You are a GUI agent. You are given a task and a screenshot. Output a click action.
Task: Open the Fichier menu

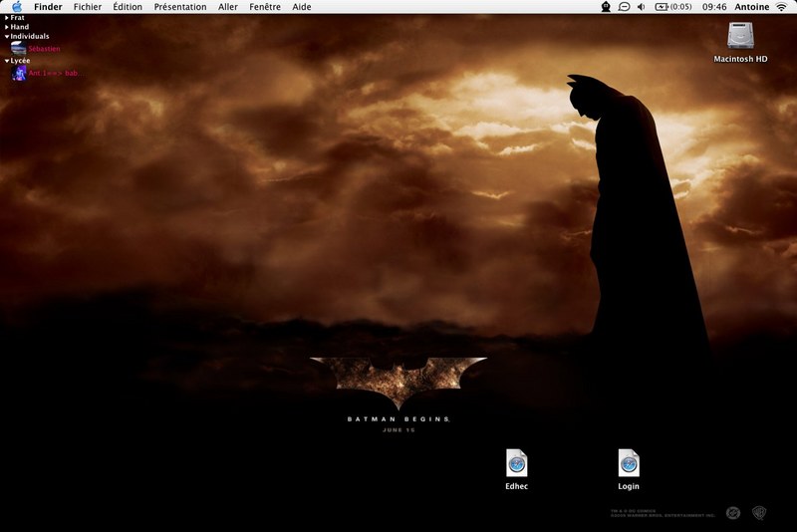(x=88, y=7)
